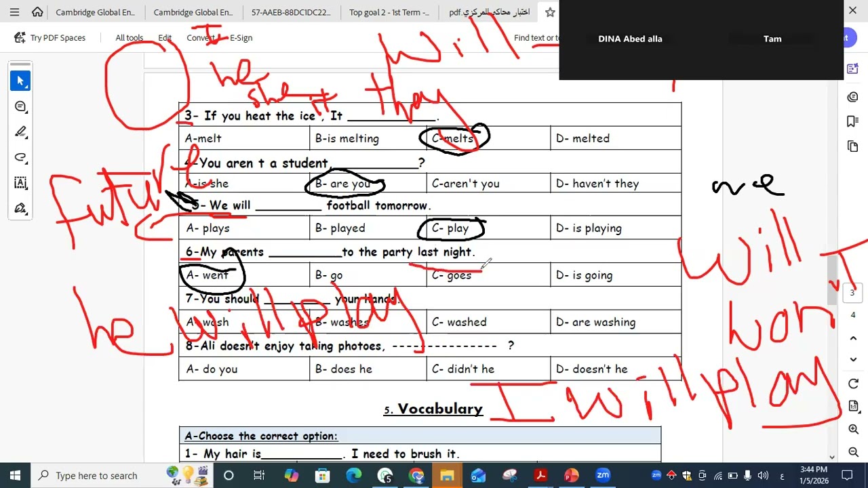Select the text box AI tool
868x488 pixels.
(x=20, y=182)
